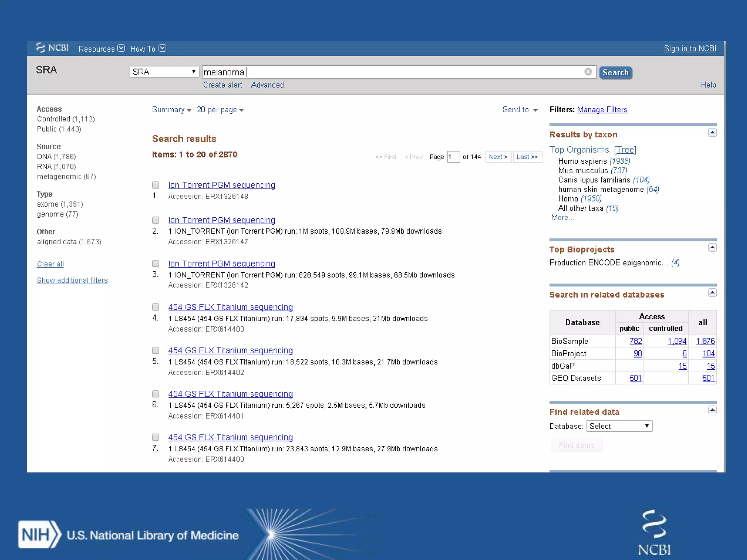Image resolution: width=747 pixels, height=560 pixels.
Task: Select checkbox for result ERX614403
Action: point(156,307)
